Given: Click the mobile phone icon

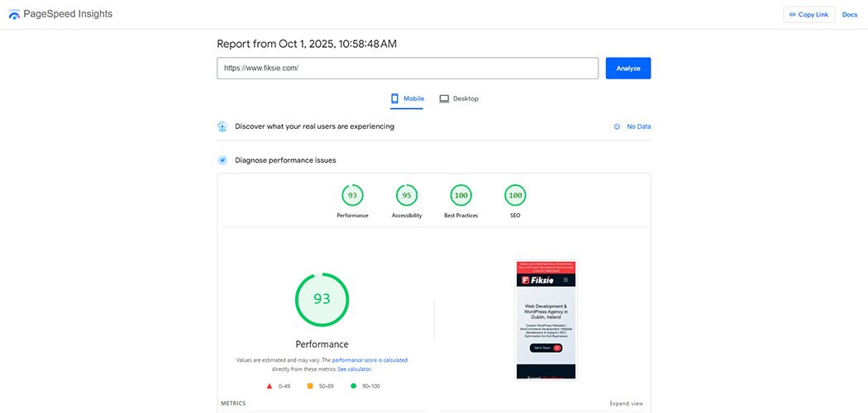Looking at the screenshot, I should coord(394,99).
